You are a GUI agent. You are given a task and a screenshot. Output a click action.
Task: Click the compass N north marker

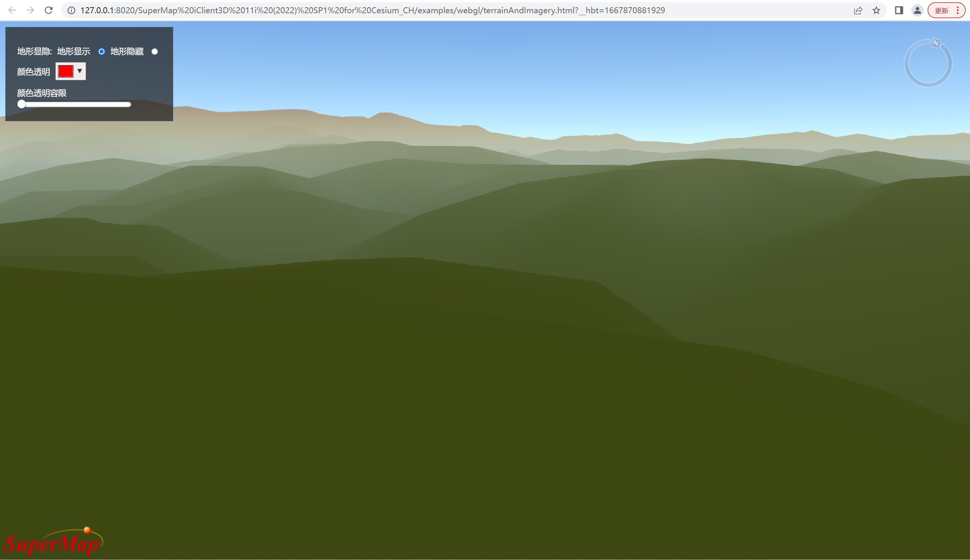click(x=936, y=43)
